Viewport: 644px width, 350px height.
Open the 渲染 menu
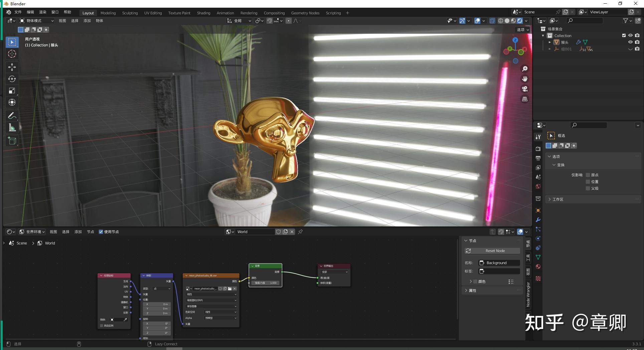point(43,12)
